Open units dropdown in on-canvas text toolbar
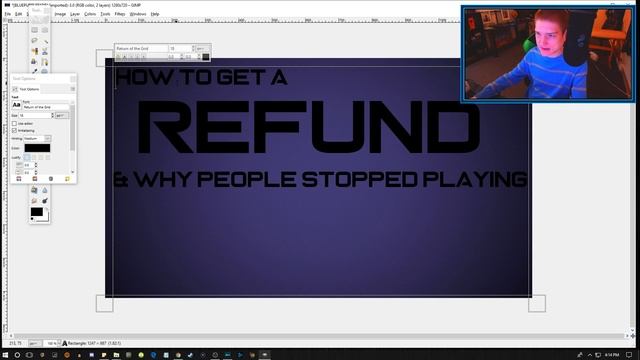The width and height of the screenshot is (640, 360). click(x=202, y=49)
